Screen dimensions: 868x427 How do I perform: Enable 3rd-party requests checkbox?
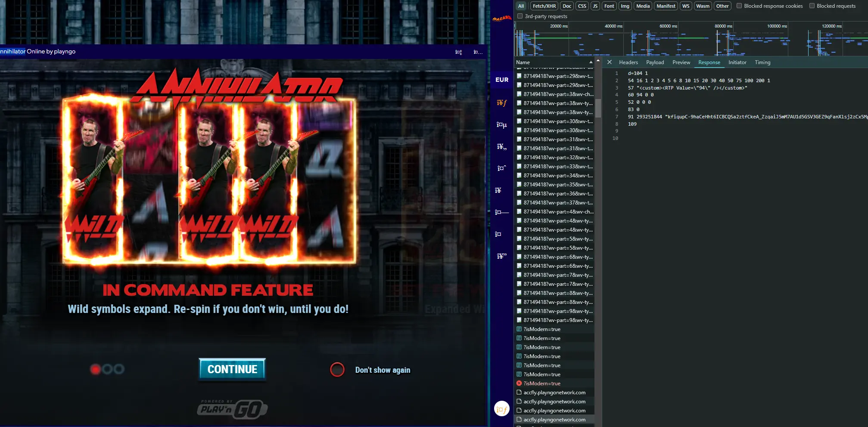520,16
